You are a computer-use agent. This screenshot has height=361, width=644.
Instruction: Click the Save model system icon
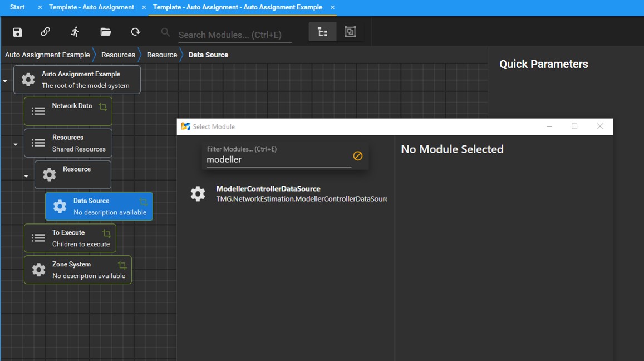pyautogui.click(x=17, y=32)
